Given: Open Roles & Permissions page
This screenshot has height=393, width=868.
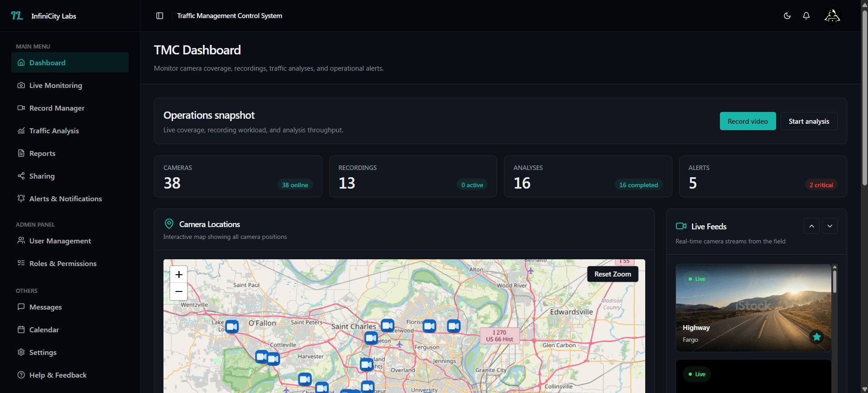Looking at the screenshot, I should (x=70, y=263).
